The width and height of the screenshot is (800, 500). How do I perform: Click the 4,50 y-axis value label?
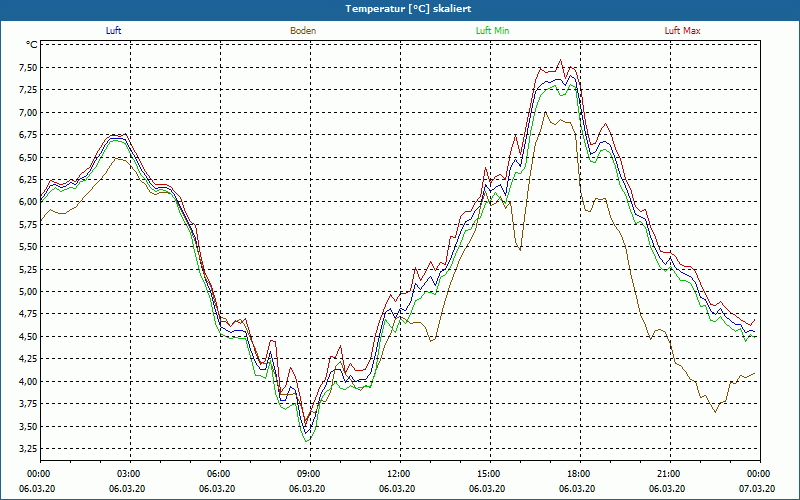[26, 337]
